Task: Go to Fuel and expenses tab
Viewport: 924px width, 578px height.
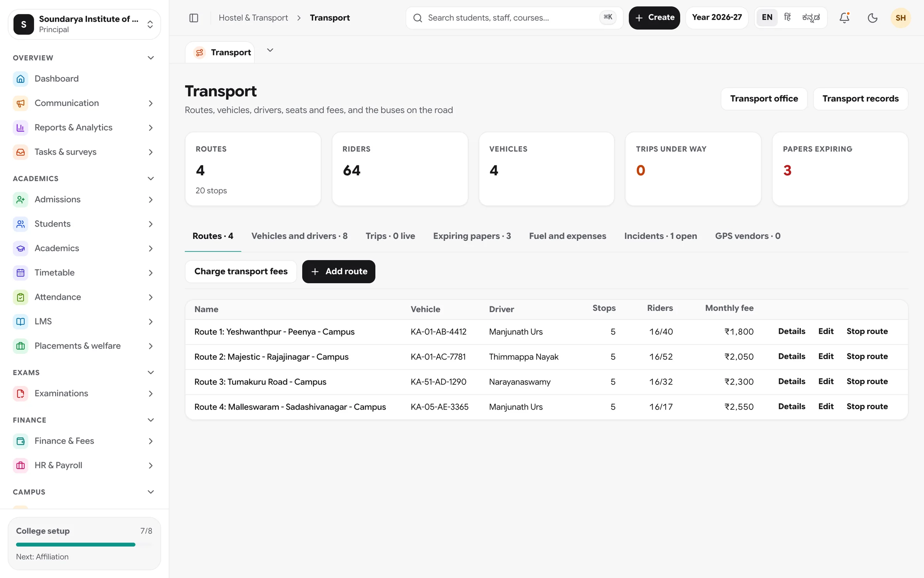Action: click(x=567, y=236)
